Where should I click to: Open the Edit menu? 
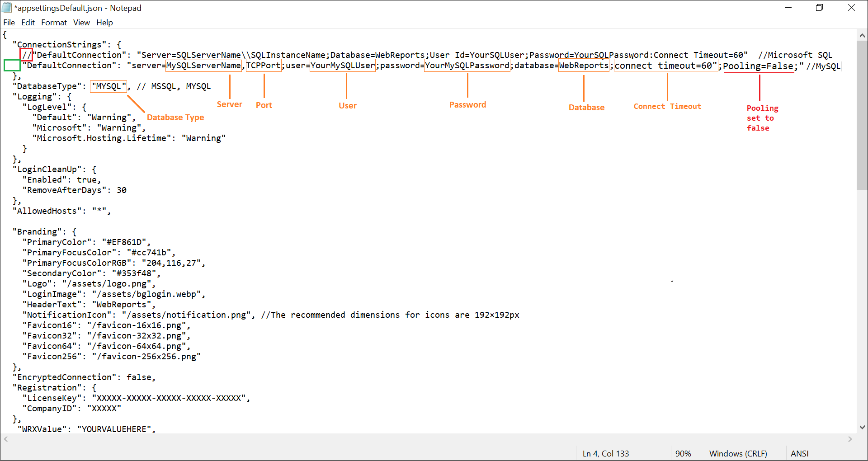(x=28, y=23)
